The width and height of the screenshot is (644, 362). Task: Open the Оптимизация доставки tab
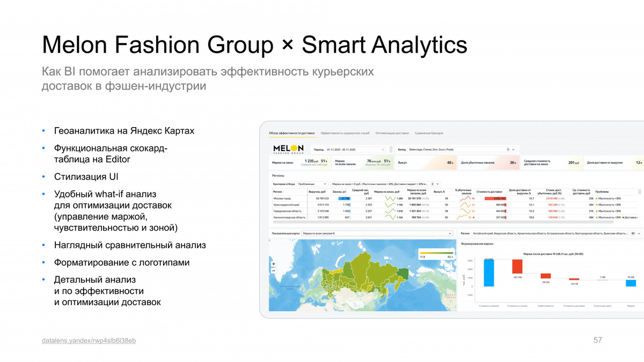coord(392,133)
